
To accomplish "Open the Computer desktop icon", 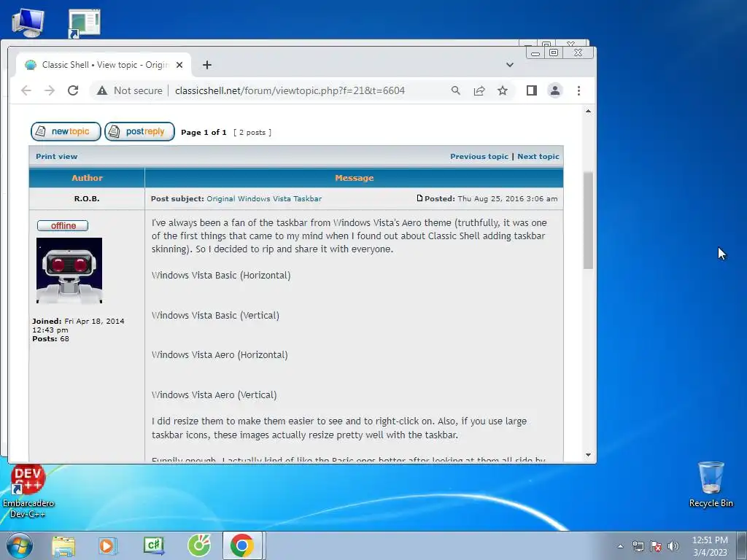I will pos(28,23).
